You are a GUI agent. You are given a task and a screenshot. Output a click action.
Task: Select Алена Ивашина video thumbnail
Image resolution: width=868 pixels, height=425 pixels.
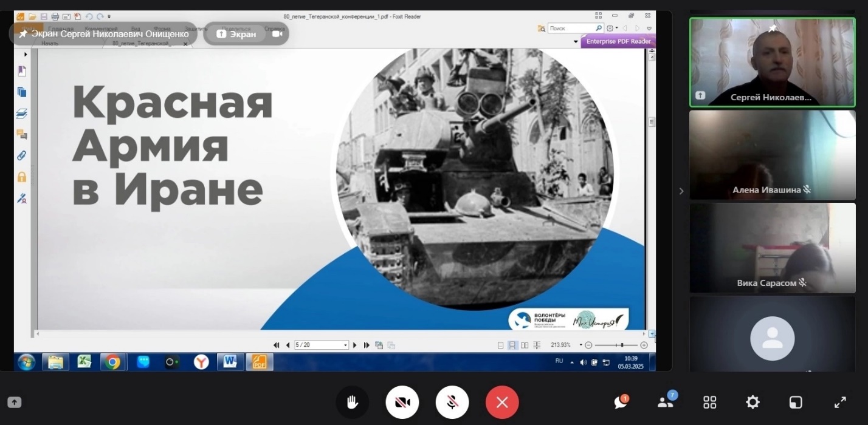point(772,155)
